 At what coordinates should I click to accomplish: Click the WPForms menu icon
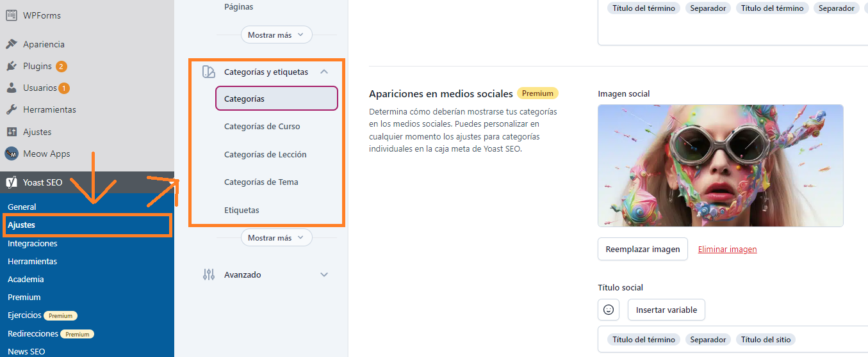12,15
